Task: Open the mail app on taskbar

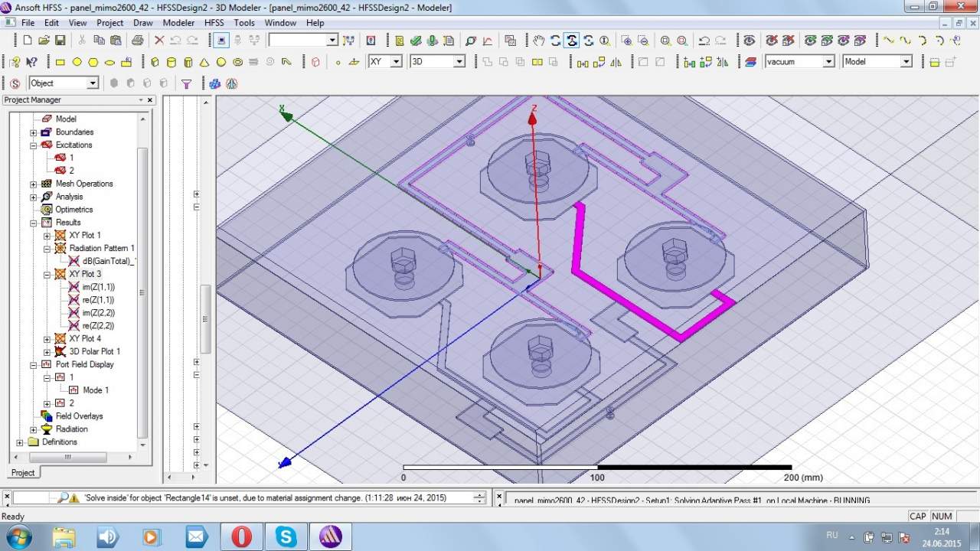Action: pyautogui.click(x=197, y=536)
